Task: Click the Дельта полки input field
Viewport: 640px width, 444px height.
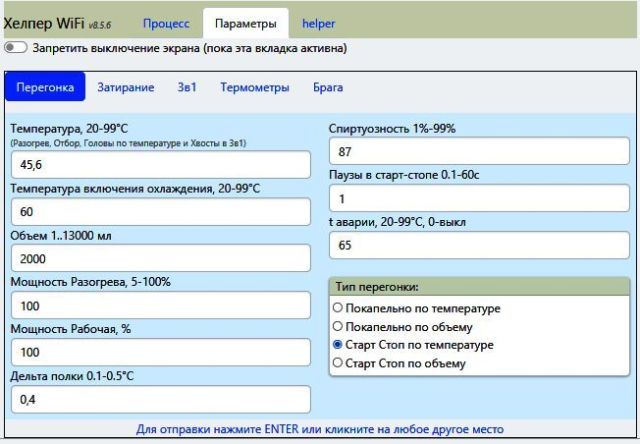Action: click(x=160, y=399)
